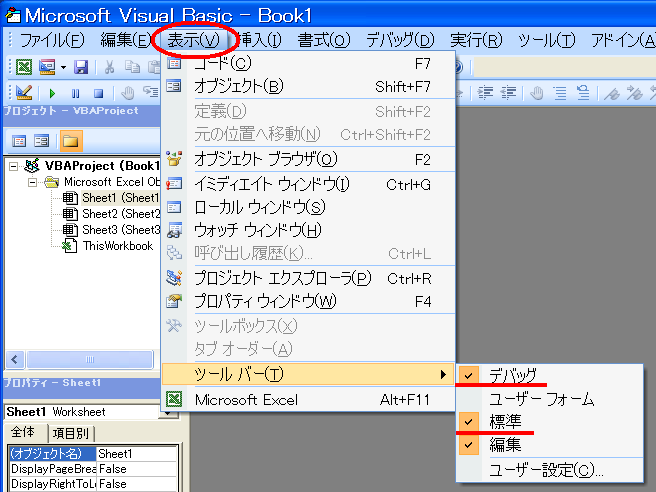Check the ユーザー フォーム toolbar option
This screenshot has width=656, height=492.
tap(550, 399)
